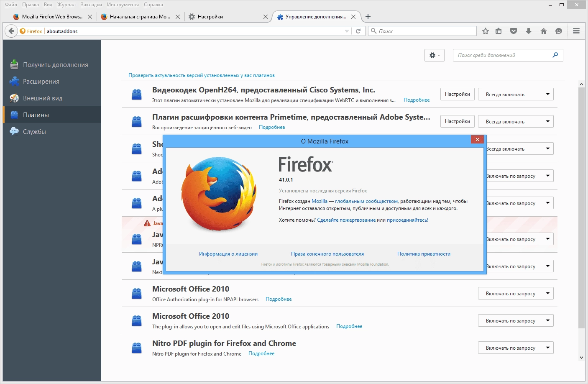Image resolution: width=588 pixels, height=384 pixels.
Task: Open the URL bar history dropdown arrow
Action: click(347, 31)
